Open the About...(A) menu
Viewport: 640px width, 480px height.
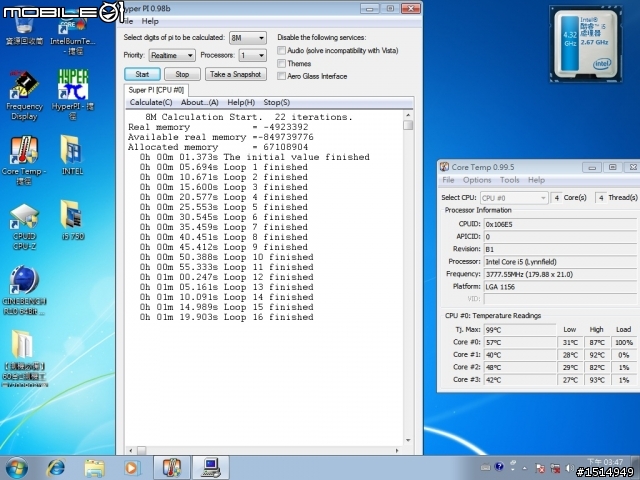200,102
